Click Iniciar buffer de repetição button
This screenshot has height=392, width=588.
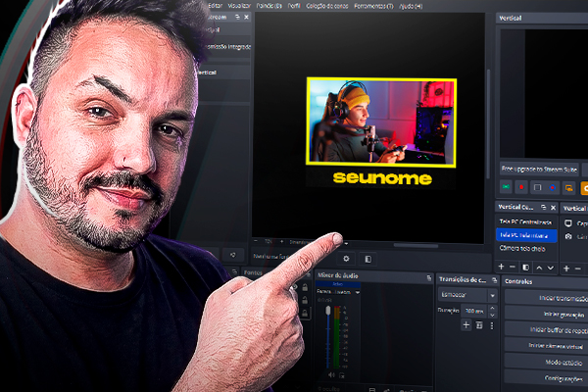(x=547, y=329)
